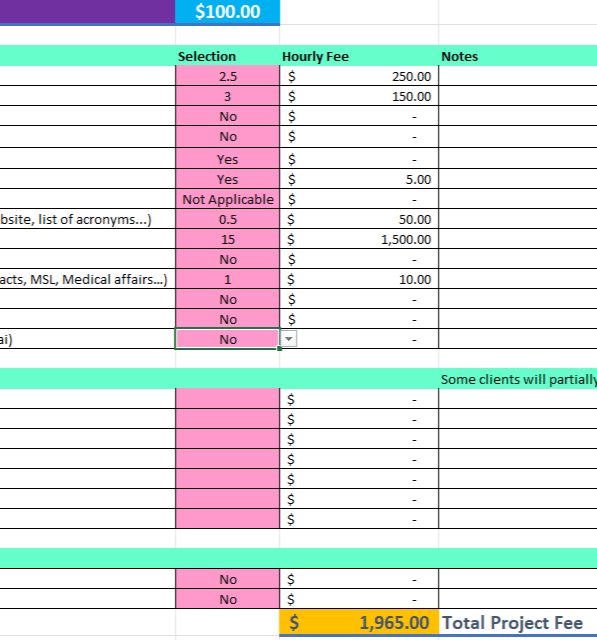The image size is (597, 640).
Task: Open the dropdown arrow beside selected No cell
Action: 289,339
